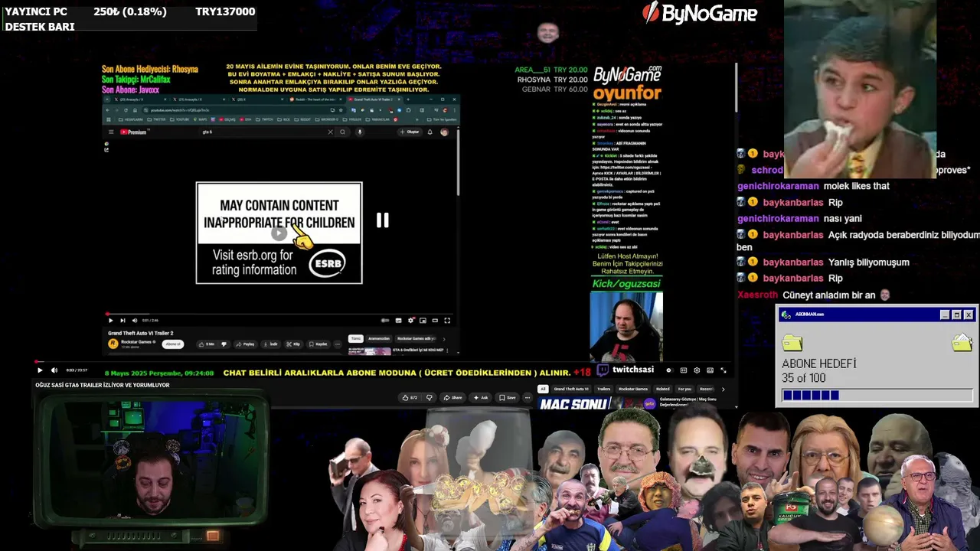
Task: Click Save on the outer video
Action: (508, 397)
